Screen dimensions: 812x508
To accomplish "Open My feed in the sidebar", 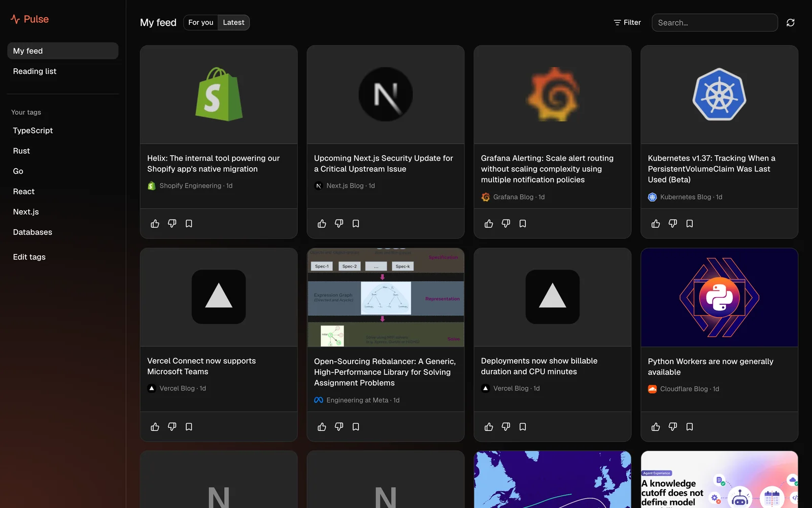I will pyautogui.click(x=62, y=51).
